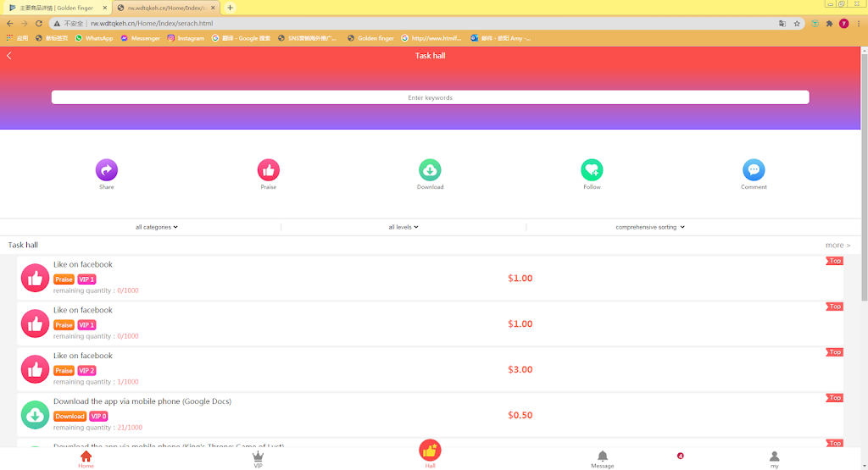Open the Chrome three-dot menu
The height and width of the screenshot is (470, 868).
(x=859, y=23)
